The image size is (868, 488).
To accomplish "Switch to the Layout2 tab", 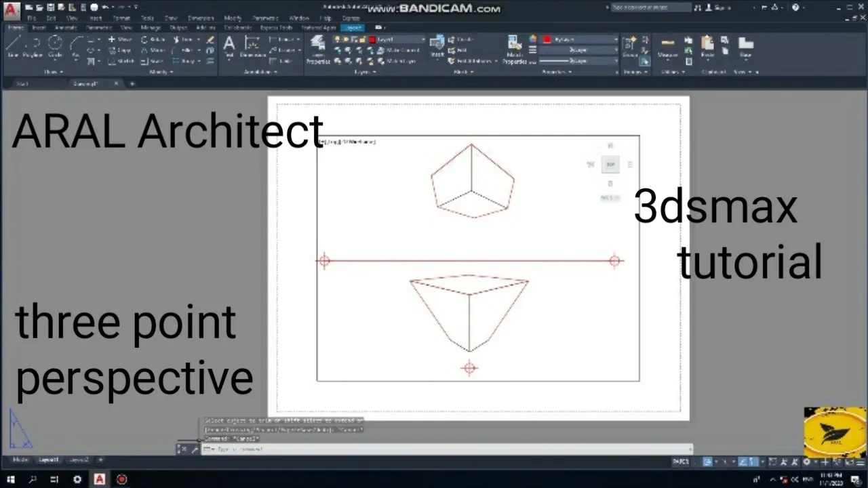I will pyautogui.click(x=79, y=460).
